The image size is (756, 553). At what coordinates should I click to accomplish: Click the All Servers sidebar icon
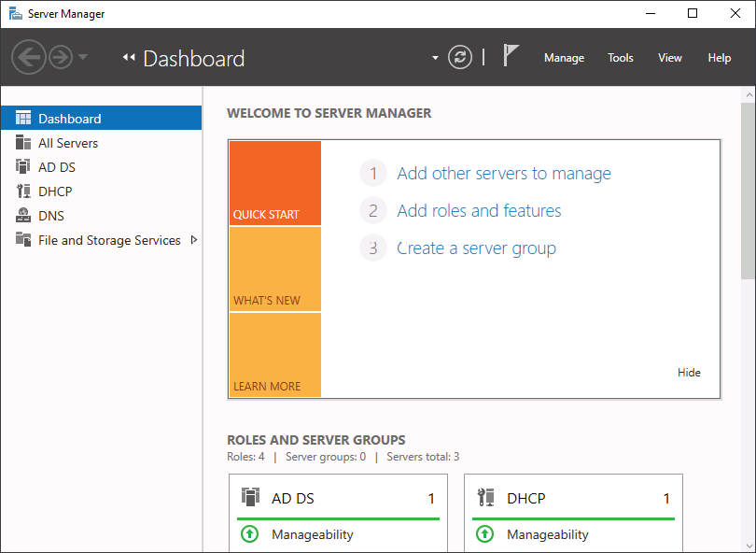pos(23,142)
